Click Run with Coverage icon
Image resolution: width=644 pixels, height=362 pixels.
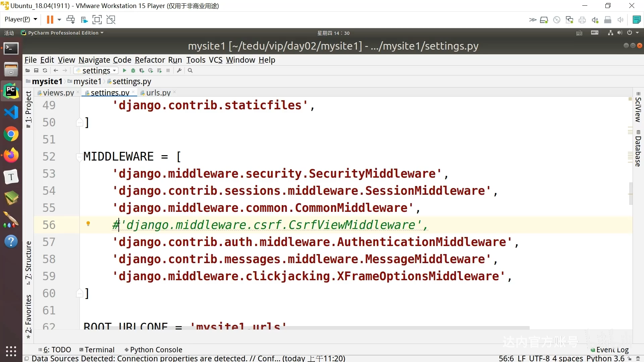pos(142,70)
